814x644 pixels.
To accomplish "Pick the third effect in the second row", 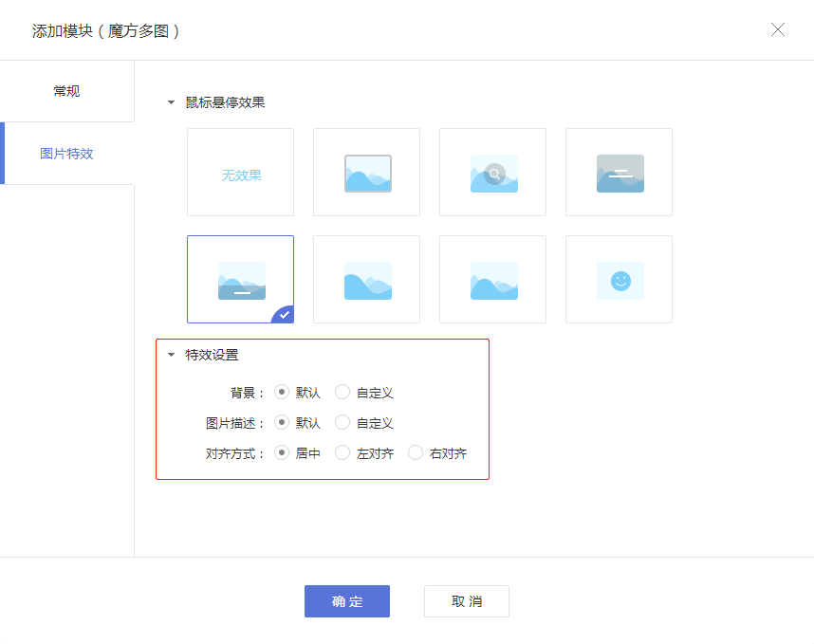I will 492,279.
